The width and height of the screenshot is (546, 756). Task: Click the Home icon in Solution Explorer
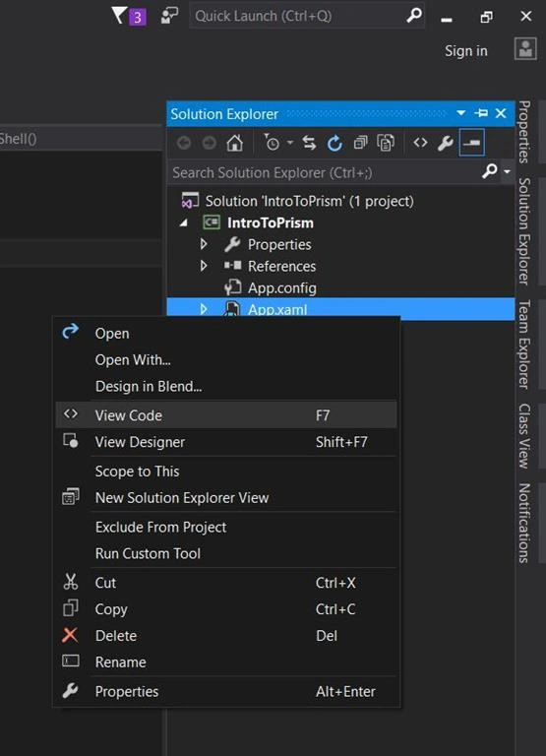pos(235,143)
